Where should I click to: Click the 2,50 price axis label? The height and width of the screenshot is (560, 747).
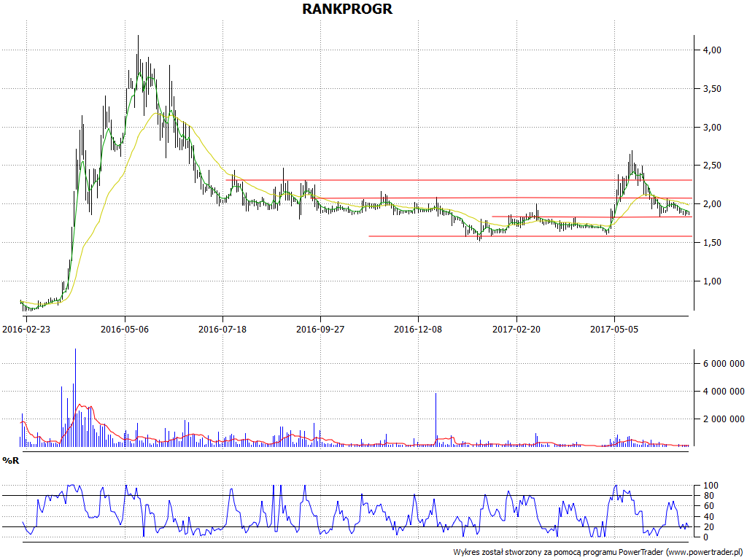tap(713, 166)
